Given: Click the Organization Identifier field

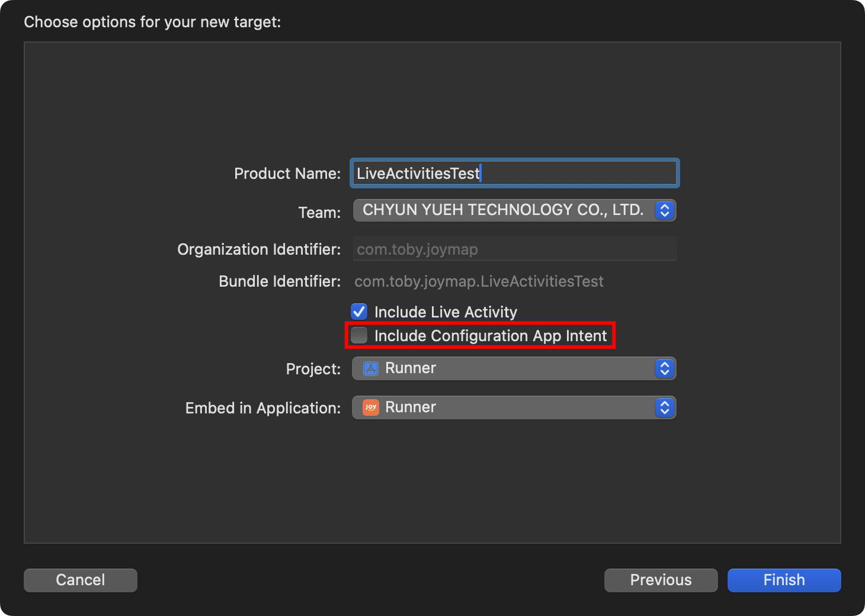Looking at the screenshot, I should pos(514,249).
